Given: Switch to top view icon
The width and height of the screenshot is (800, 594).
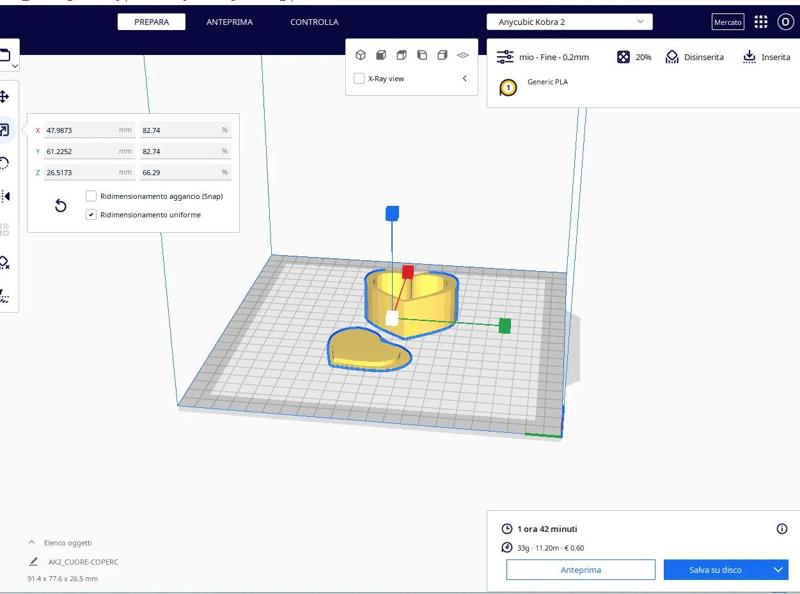Looking at the screenshot, I should click(x=402, y=55).
